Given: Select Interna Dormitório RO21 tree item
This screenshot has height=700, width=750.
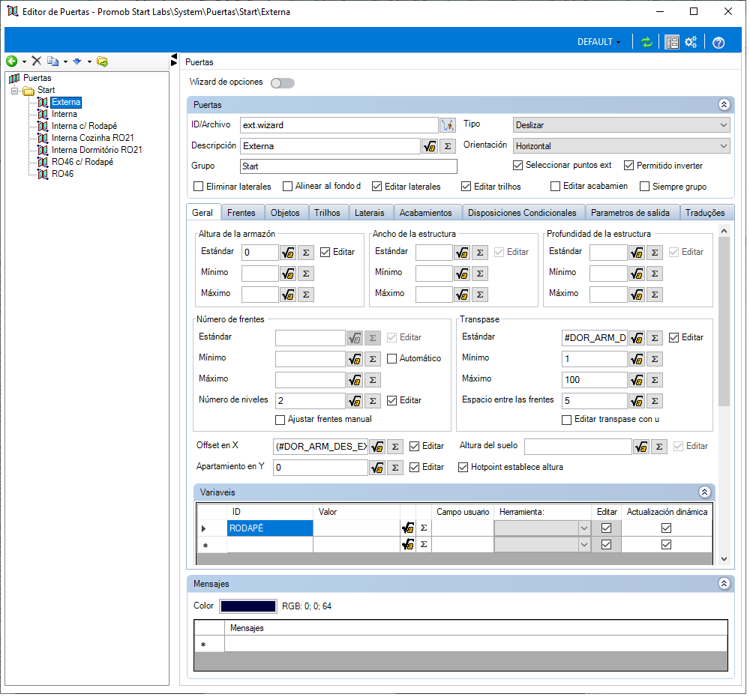Looking at the screenshot, I should click(97, 150).
